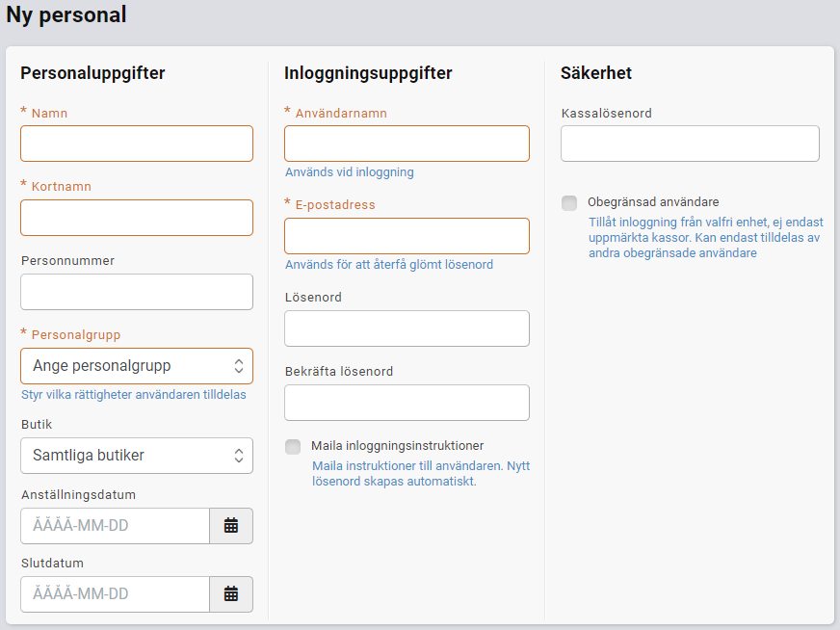The image size is (840, 630).
Task: Click the Kassalösenord input field
Action: click(x=690, y=144)
